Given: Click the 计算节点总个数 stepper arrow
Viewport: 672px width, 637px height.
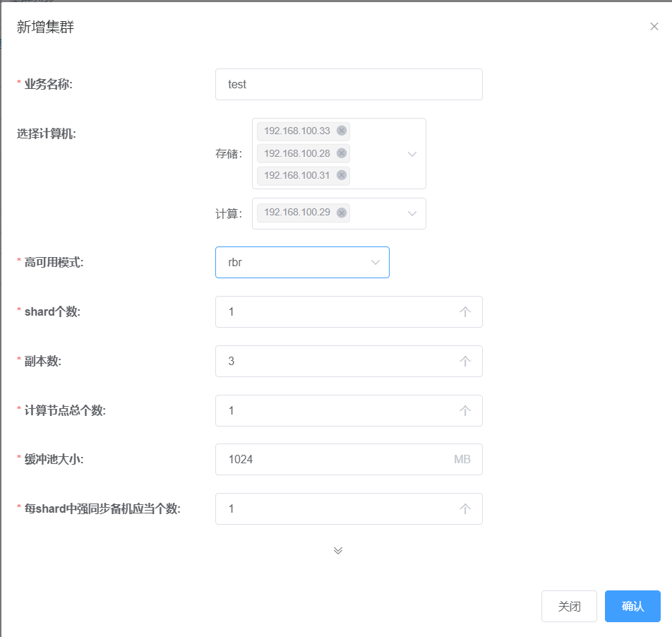Looking at the screenshot, I should pos(465,410).
